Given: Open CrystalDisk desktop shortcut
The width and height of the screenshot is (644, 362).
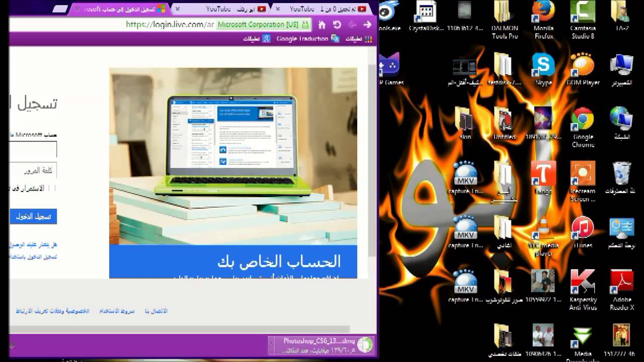Looking at the screenshot, I should coord(426,17).
